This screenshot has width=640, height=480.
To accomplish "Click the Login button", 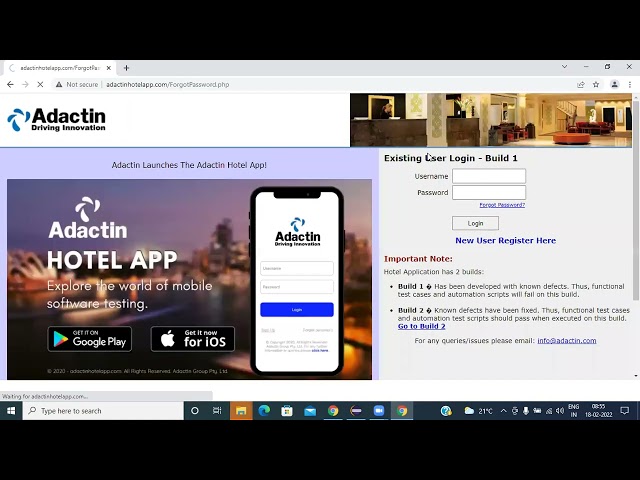I will tap(475, 223).
